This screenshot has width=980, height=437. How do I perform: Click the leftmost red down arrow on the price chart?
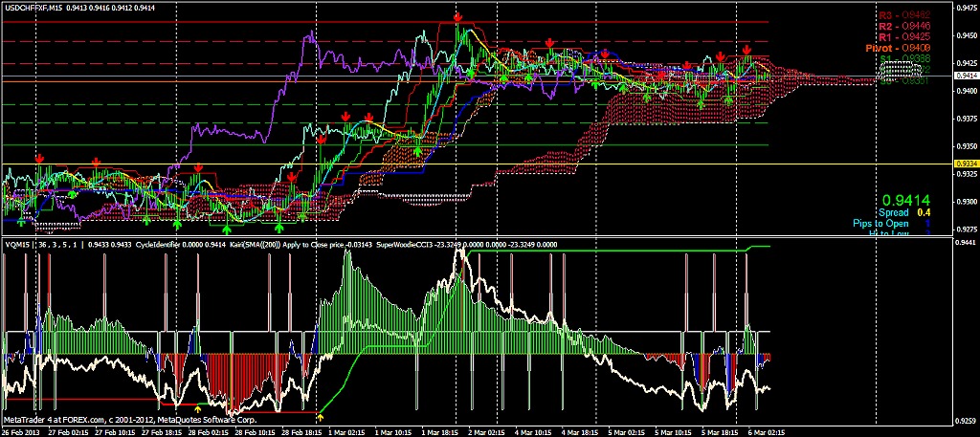[39, 158]
